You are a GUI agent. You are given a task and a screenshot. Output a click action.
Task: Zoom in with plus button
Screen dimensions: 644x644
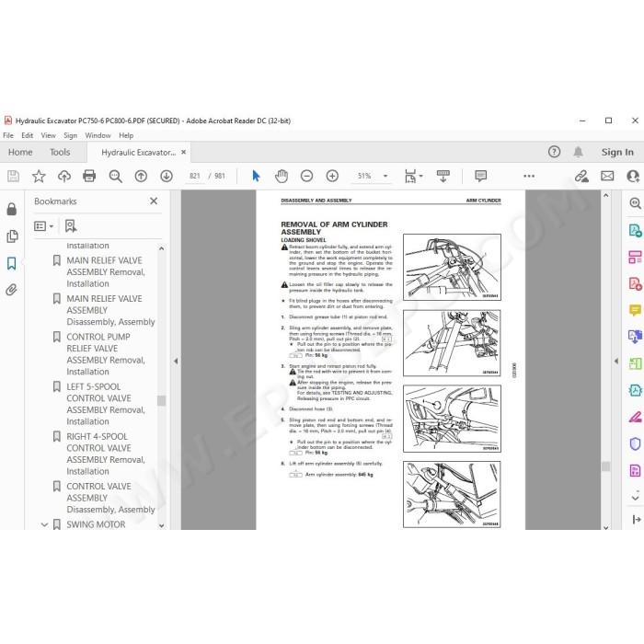point(332,177)
